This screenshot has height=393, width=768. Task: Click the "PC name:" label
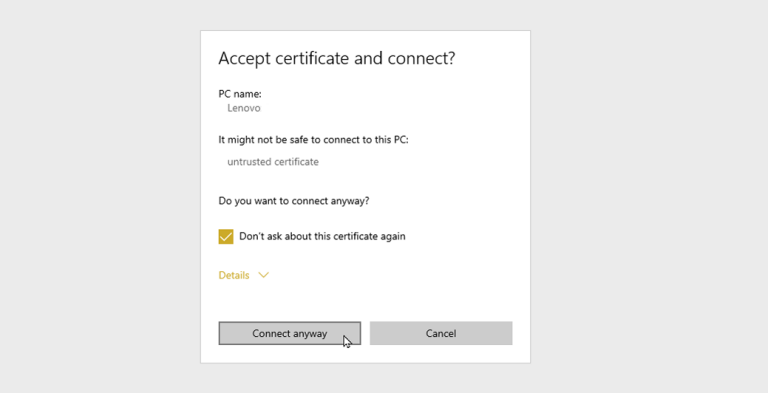240,94
